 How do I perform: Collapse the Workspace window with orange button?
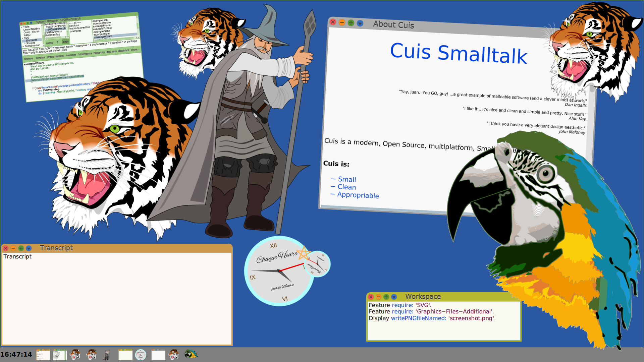[379, 297]
